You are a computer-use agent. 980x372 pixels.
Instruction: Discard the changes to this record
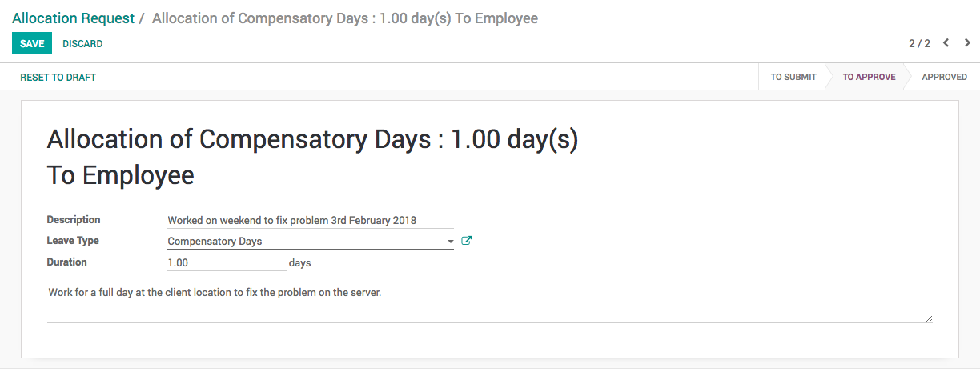(82, 44)
